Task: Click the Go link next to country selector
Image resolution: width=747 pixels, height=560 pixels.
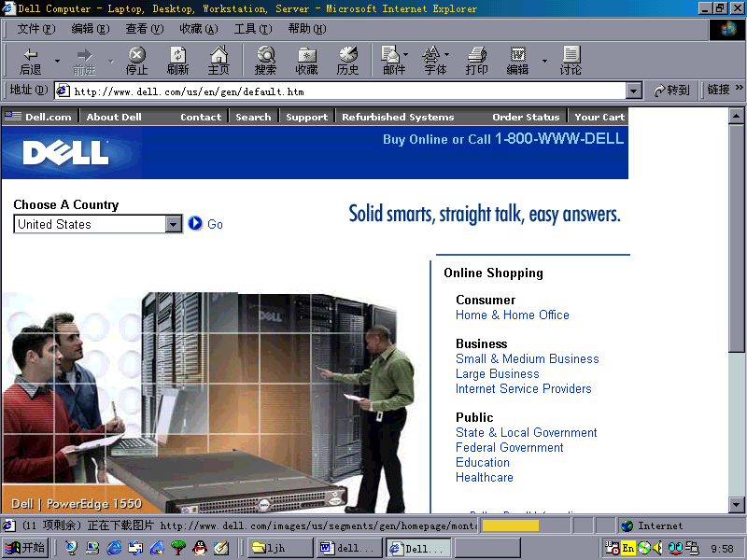Action: click(215, 224)
